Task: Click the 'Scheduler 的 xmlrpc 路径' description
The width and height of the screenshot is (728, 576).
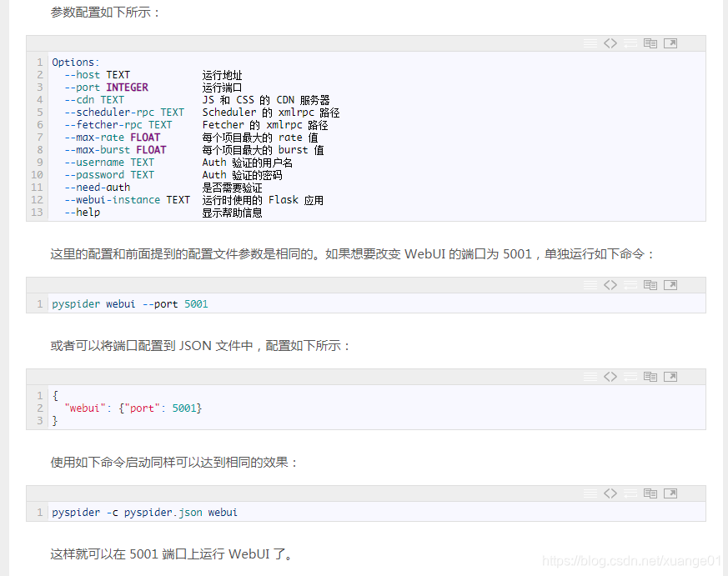Action: [271, 113]
